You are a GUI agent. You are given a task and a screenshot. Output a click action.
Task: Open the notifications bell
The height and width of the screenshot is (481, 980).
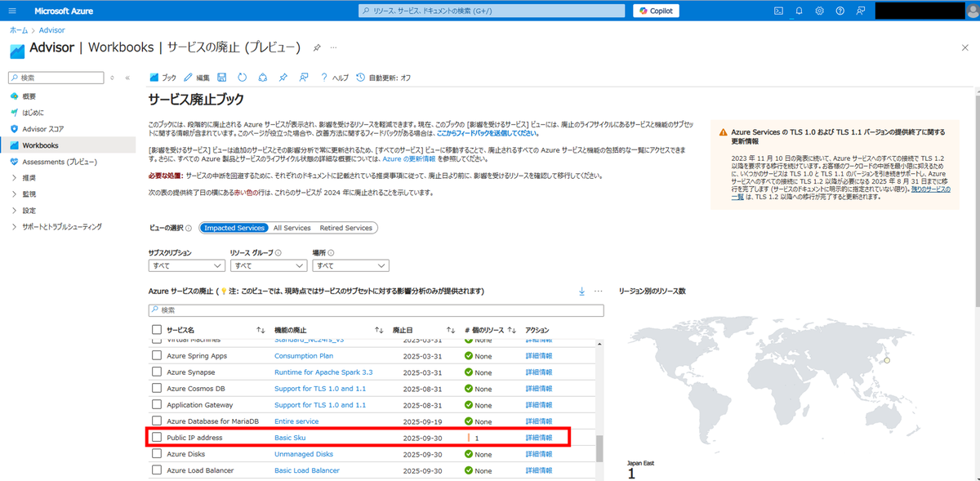(799, 11)
